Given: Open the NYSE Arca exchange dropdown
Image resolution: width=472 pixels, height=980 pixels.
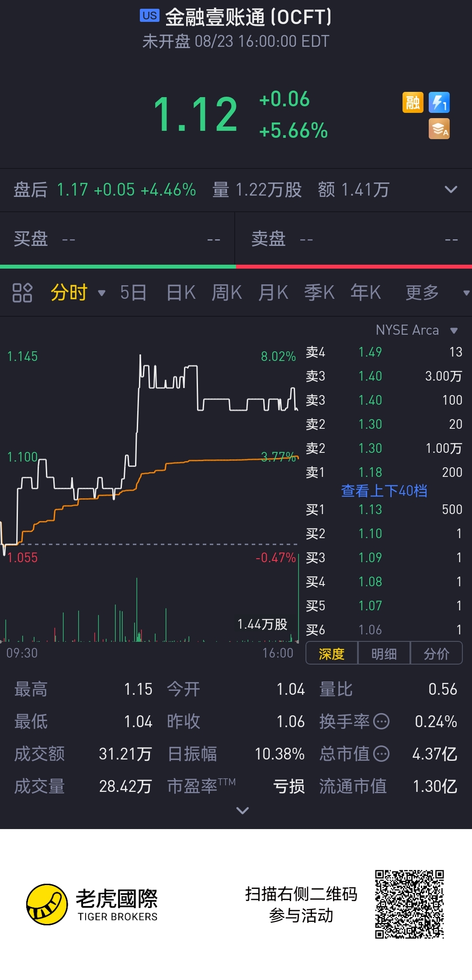Looking at the screenshot, I should pos(454,330).
